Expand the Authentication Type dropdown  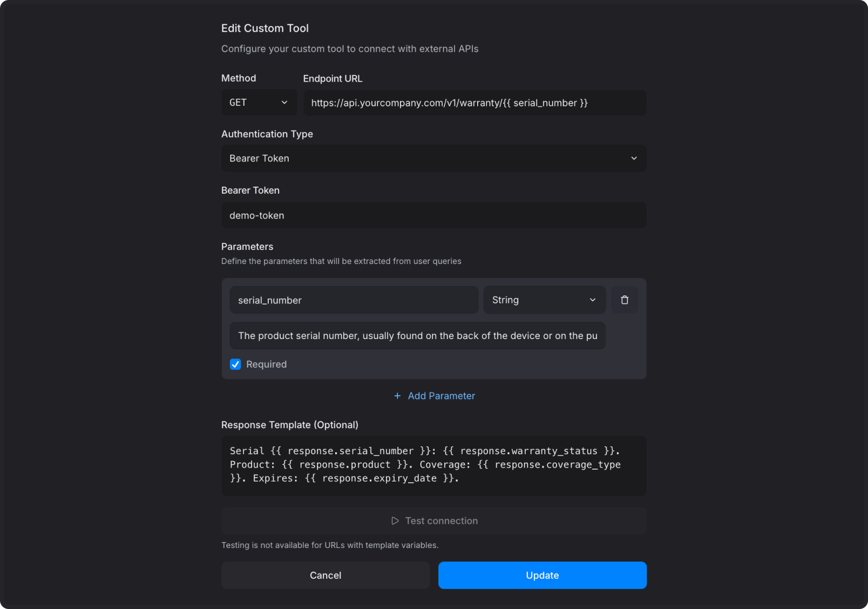pos(434,158)
